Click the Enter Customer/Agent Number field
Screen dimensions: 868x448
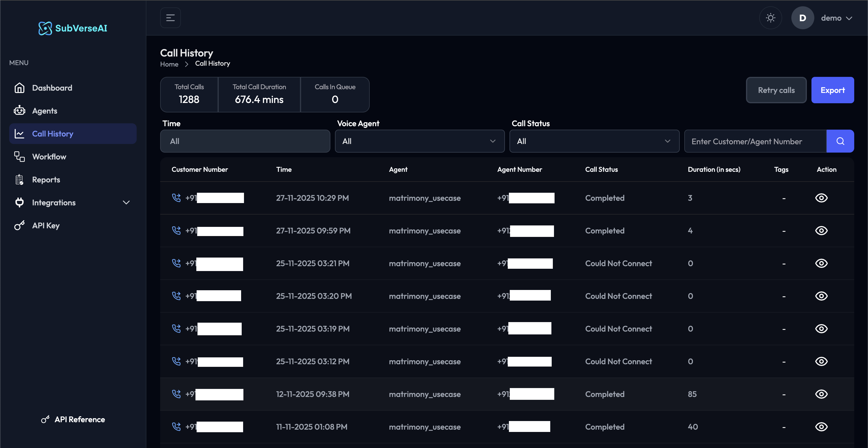point(755,141)
